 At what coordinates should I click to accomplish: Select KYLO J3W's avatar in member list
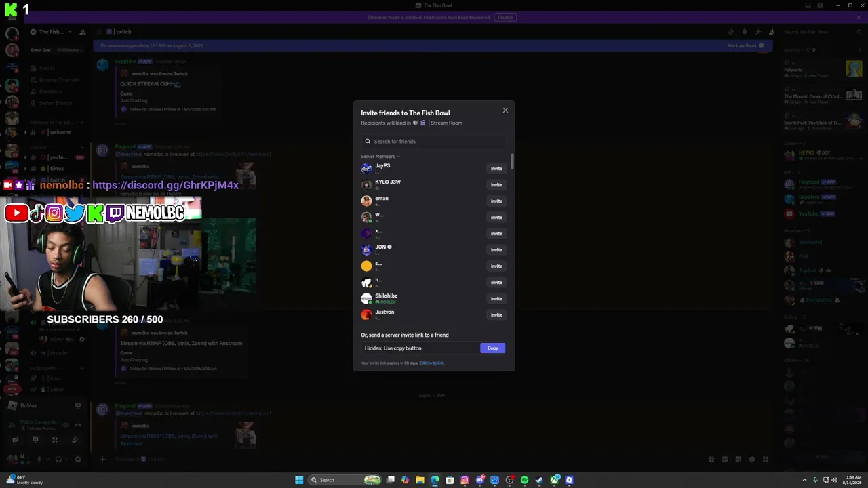(x=366, y=184)
